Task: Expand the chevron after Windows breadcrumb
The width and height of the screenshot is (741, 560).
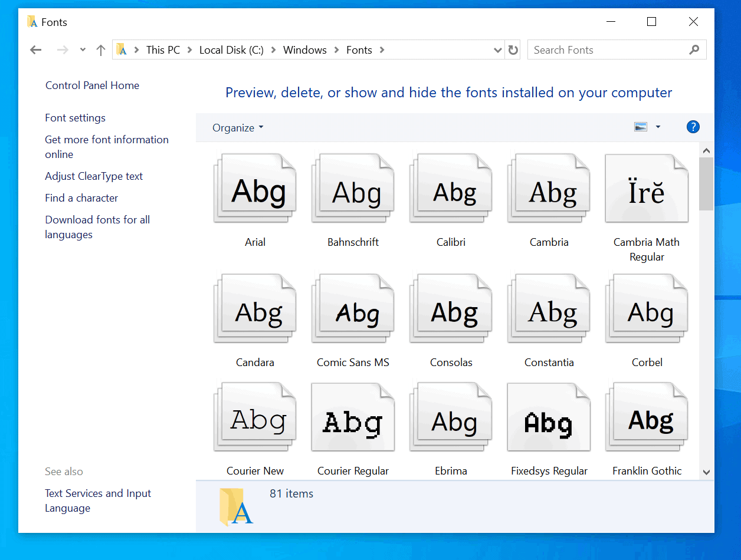Action: (337, 50)
